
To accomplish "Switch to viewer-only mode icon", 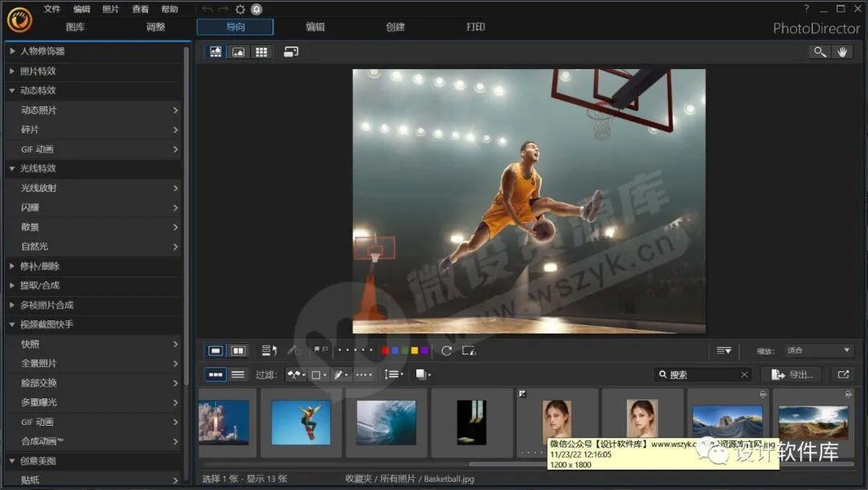I will 238,51.
